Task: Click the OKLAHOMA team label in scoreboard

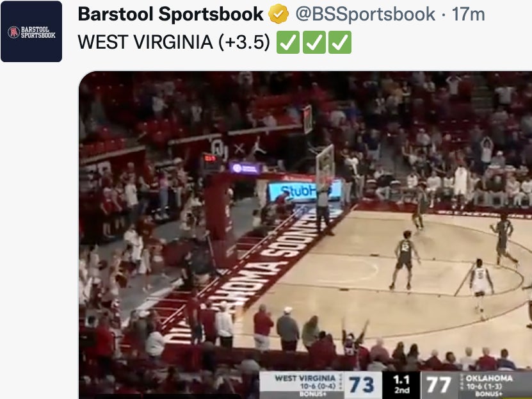Action: [489, 378]
